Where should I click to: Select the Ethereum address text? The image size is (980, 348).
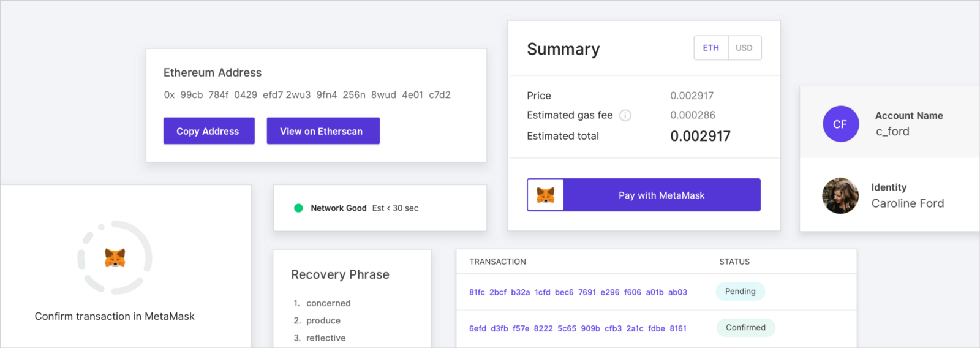(307, 95)
